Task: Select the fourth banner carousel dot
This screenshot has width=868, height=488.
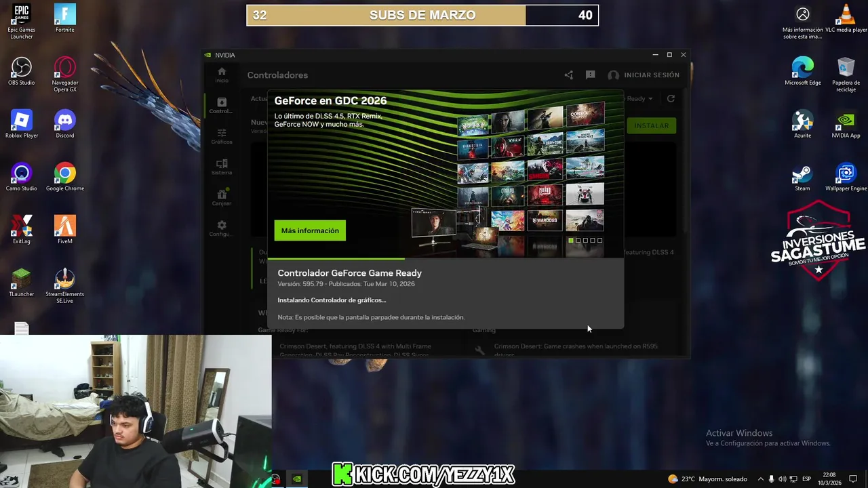Action: pos(593,241)
